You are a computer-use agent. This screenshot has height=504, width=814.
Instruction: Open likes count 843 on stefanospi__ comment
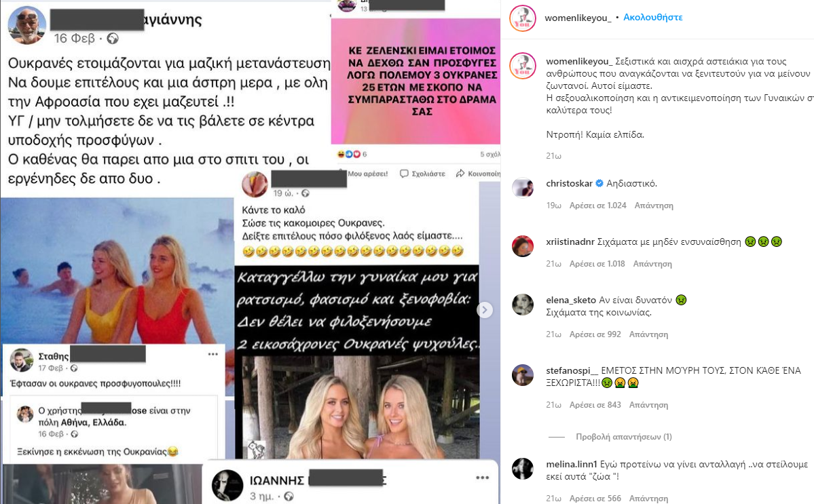(x=595, y=404)
